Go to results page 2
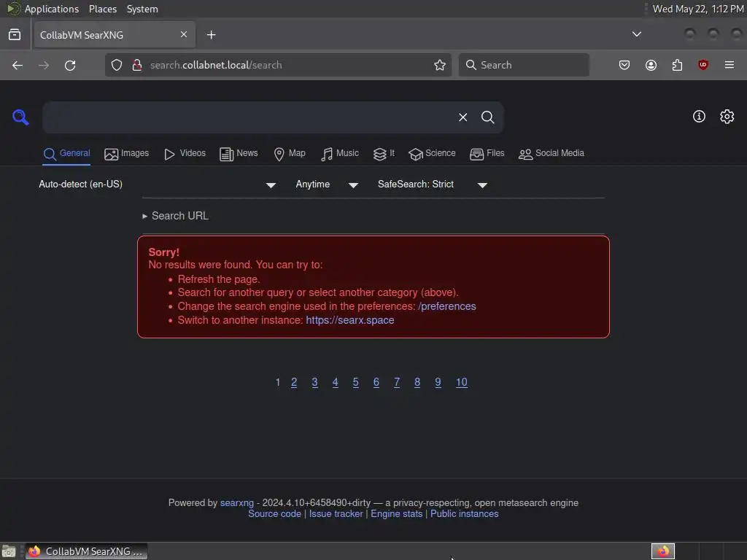Viewport: 747px width, 560px height. 294,382
